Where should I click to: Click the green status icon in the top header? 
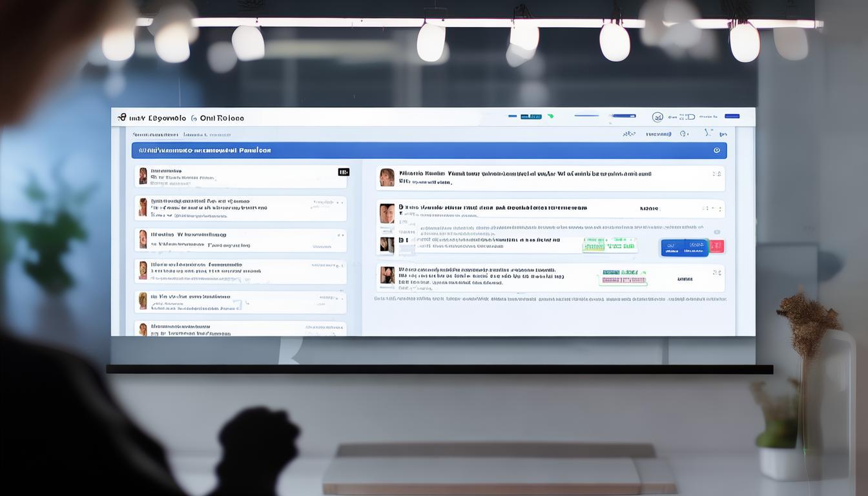click(550, 116)
